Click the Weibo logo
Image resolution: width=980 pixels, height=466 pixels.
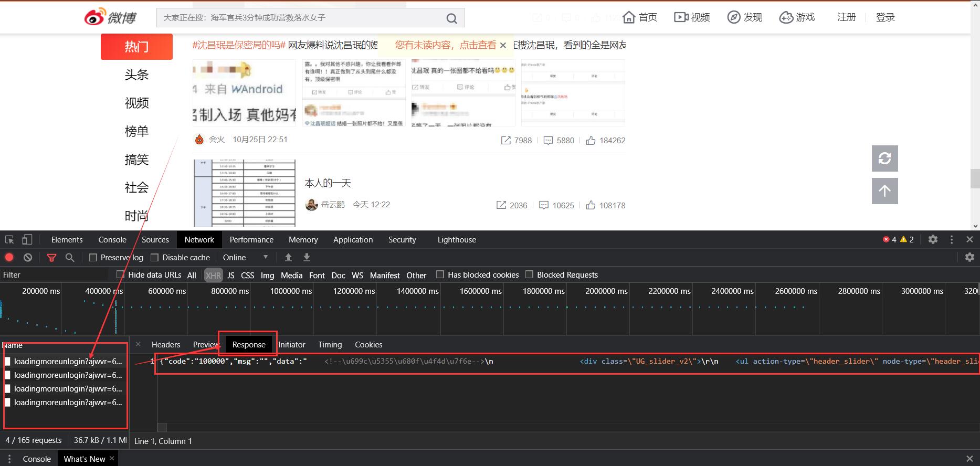110,17
